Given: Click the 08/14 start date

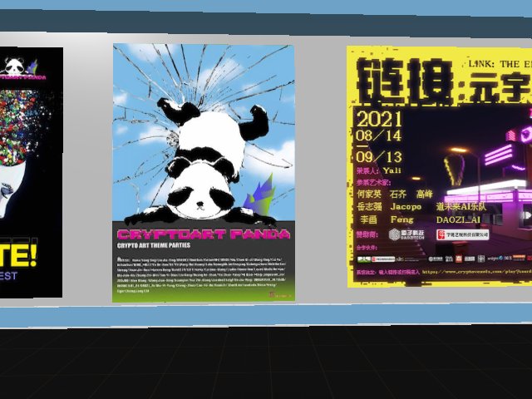Looking at the screenshot, I should (379, 135).
